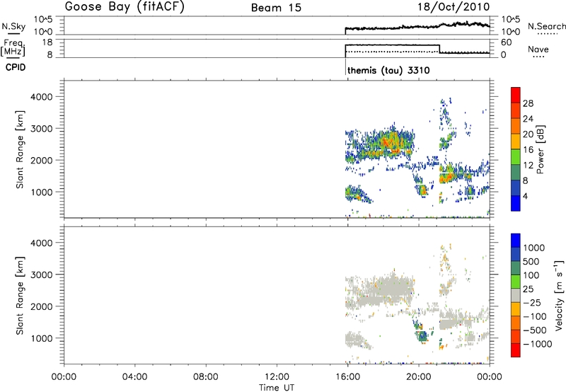This screenshot has width=566, height=392.
Task: Click the '04:00' time axis tick label
Action: point(135,377)
